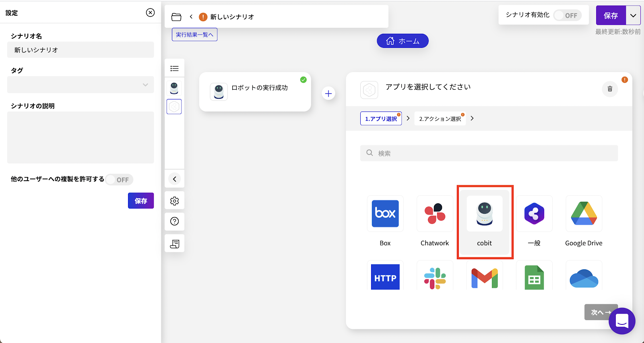
Task: Delete the step with the trash icon
Action: [610, 89]
